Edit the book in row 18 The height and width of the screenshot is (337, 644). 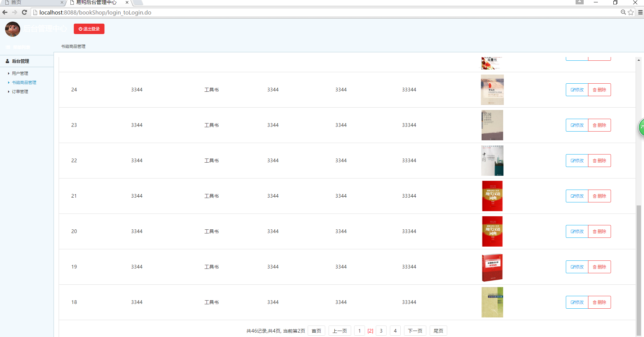point(577,302)
